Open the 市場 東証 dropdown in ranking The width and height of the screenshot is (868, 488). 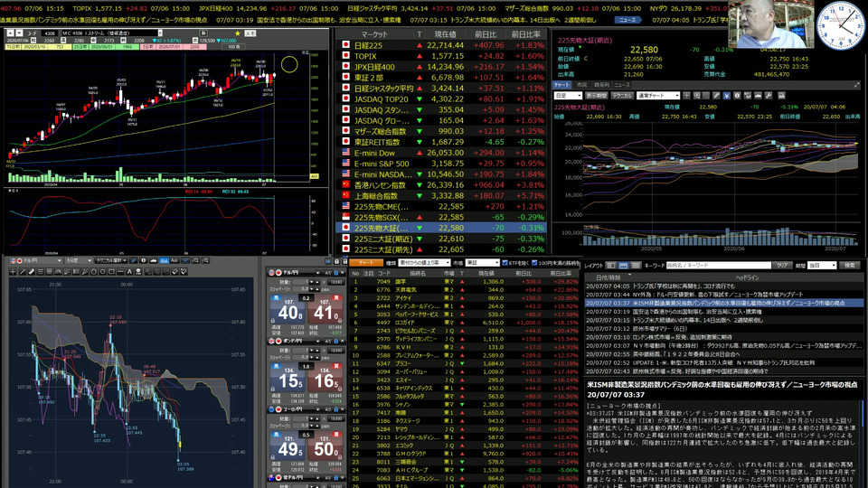tap(483, 263)
